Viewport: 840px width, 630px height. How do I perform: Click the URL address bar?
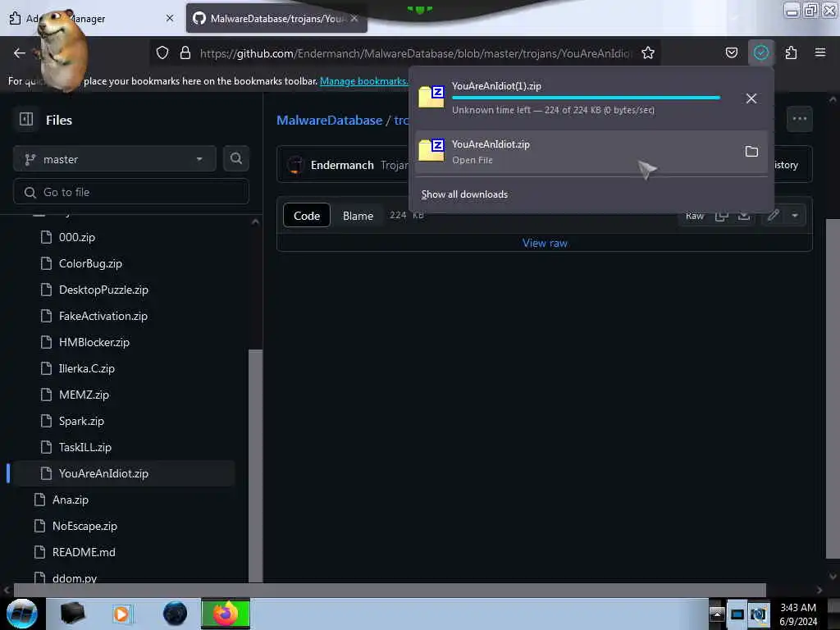click(415, 52)
